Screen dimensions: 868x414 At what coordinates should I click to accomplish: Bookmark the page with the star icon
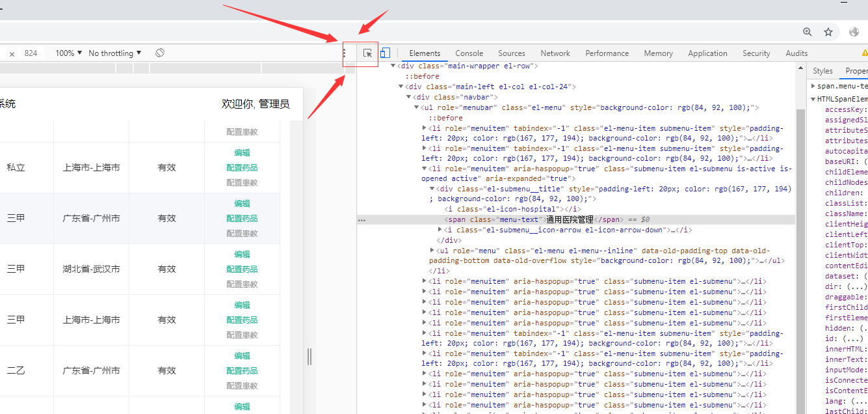(x=828, y=31)
